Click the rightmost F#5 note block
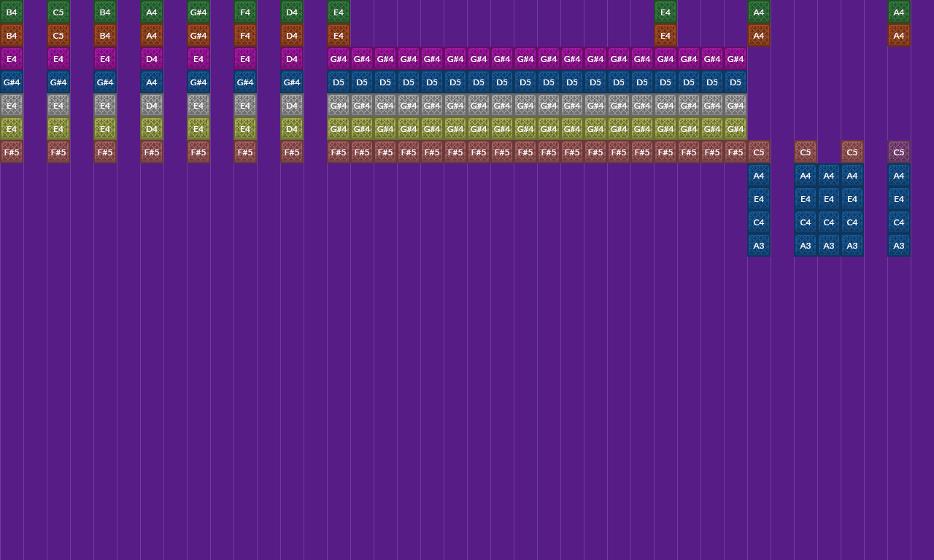 click(736, 152)
